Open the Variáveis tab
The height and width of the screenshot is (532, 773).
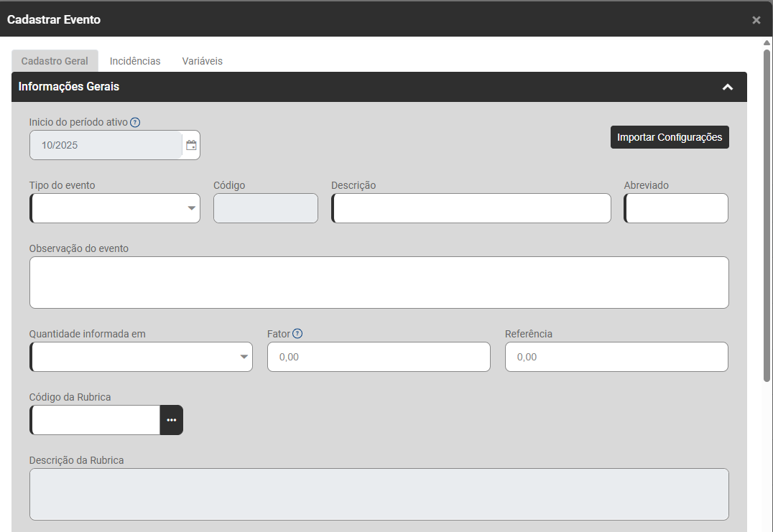202,61
